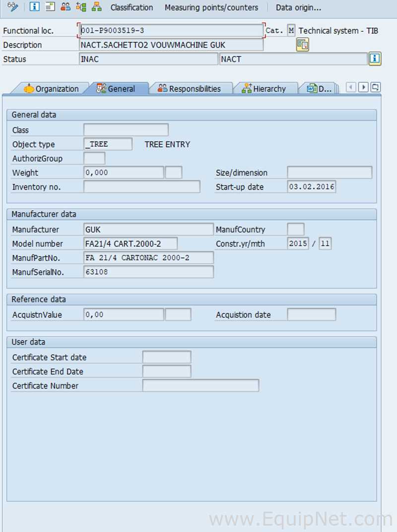Click the Certificate End Date field

[167, 371]
